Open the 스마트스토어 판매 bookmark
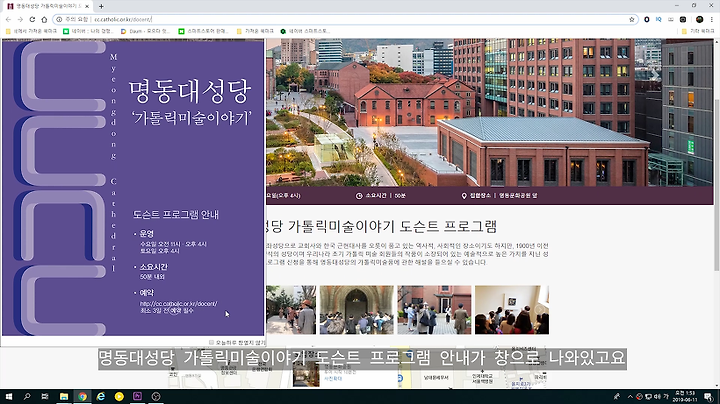This screenshot has height=404, width=720. click(x=203, y=31)
